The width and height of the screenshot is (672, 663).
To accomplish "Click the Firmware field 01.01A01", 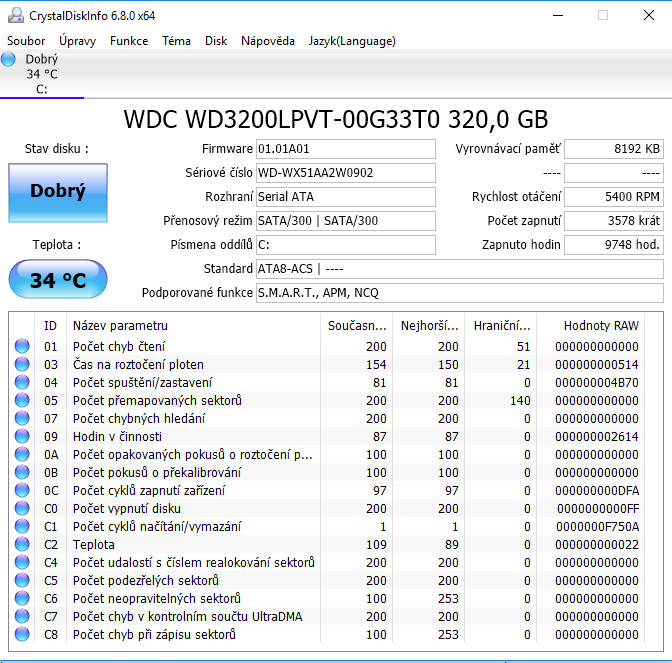I will [x=346, y=149].
